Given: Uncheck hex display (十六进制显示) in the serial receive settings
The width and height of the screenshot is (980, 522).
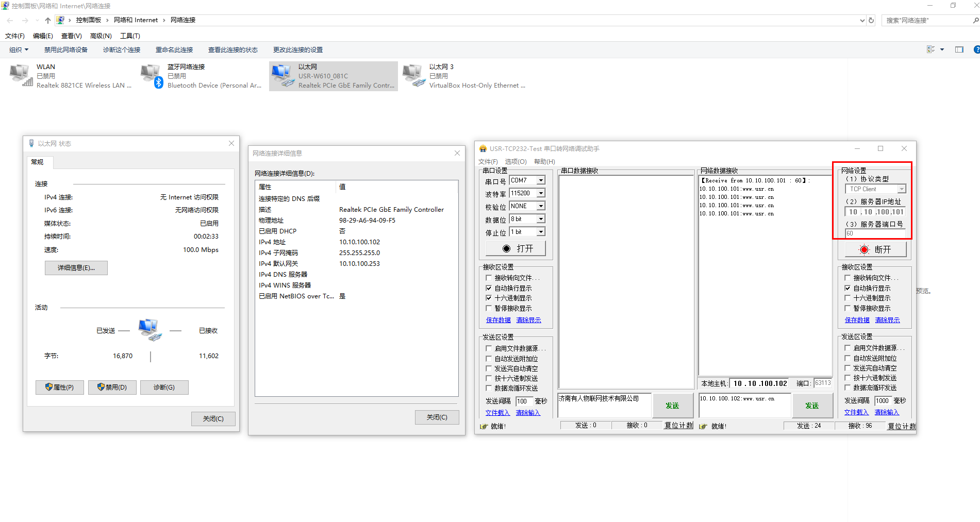Looking at the screenshot, I should (x=489, y=298).
